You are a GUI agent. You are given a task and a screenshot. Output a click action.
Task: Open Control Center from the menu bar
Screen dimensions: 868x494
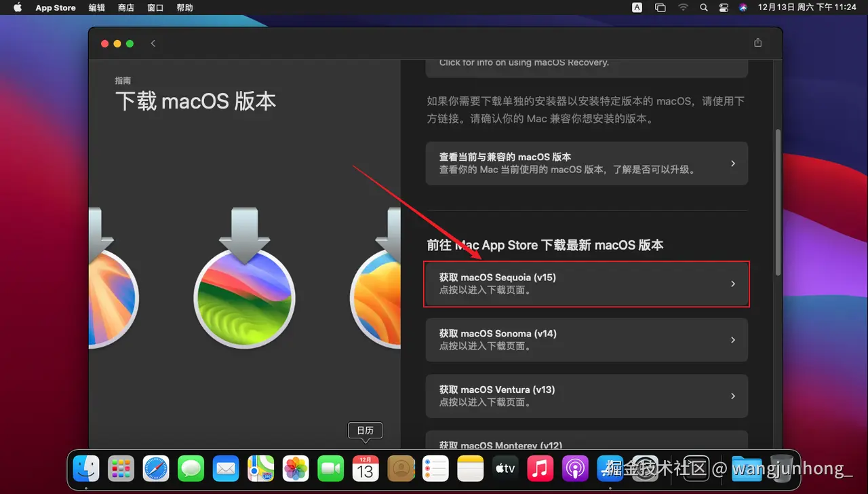723,7
